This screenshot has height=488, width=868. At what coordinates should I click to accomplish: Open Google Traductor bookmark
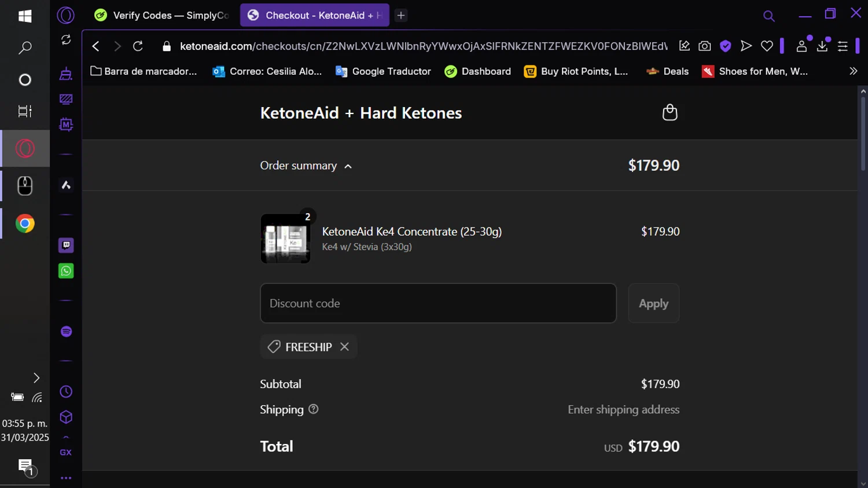[x=384, y=71]
